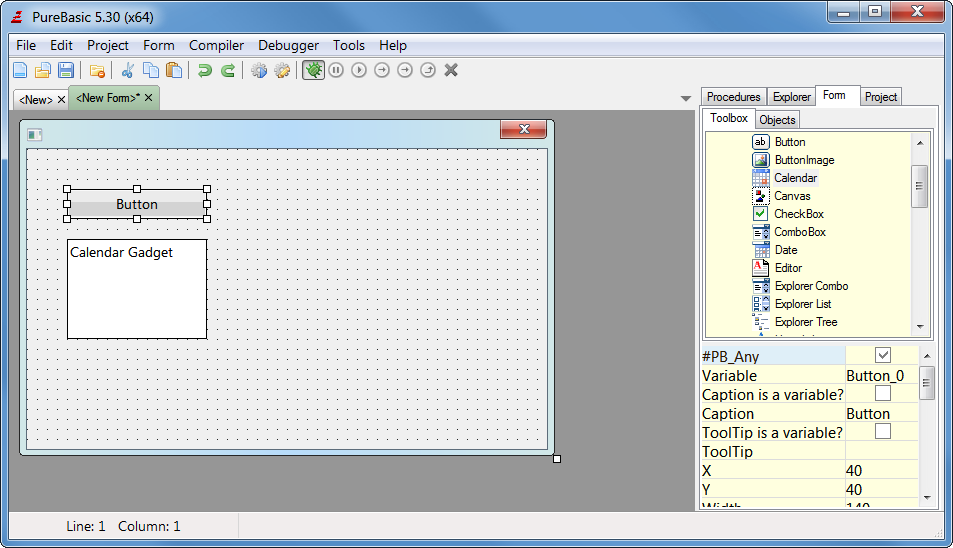Switch to the Project panel tab

point(880,97)
